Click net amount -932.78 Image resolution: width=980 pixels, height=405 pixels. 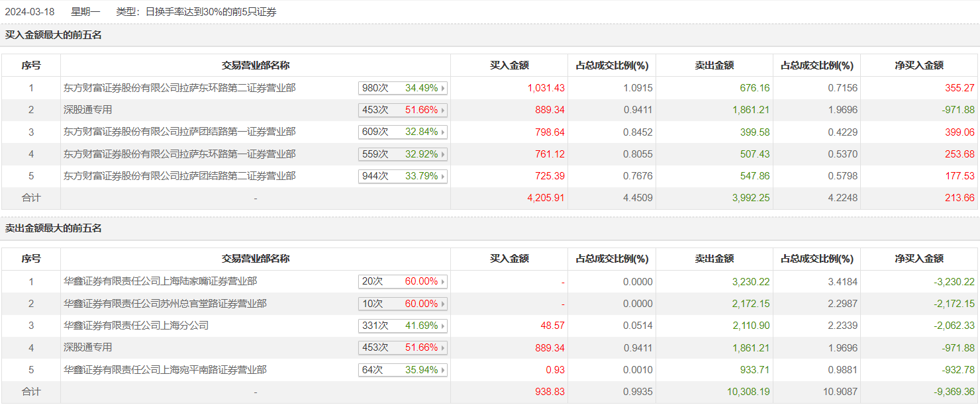(x=958, y=370)
